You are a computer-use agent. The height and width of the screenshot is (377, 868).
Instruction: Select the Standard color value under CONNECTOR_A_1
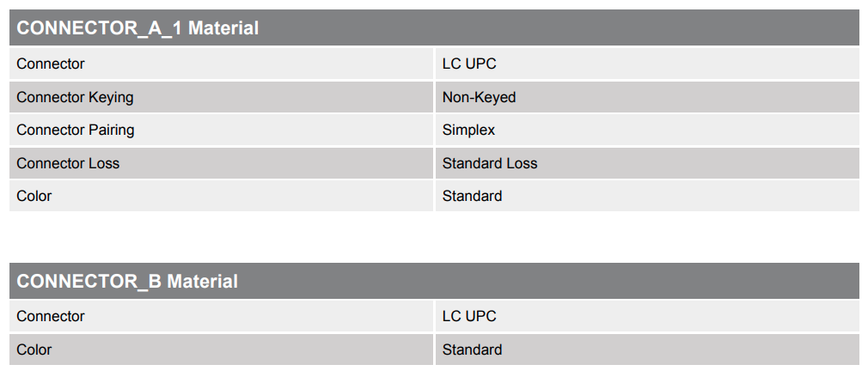[472, 196]
